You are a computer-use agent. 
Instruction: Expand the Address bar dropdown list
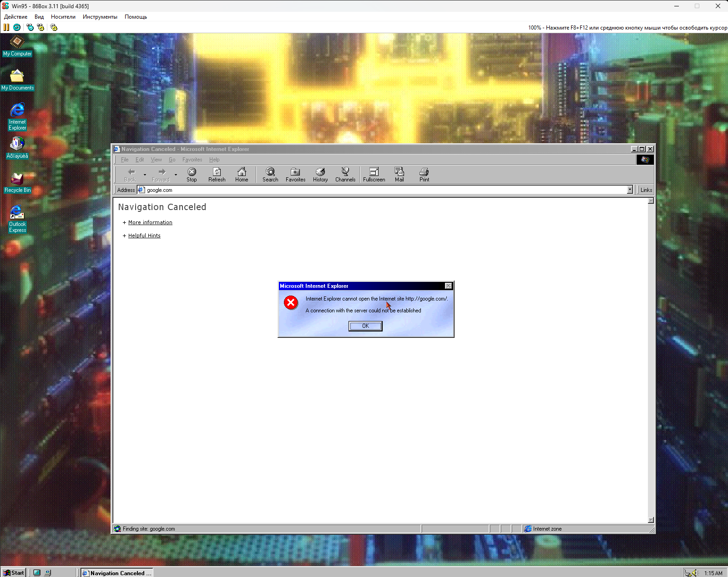(629, 190)
